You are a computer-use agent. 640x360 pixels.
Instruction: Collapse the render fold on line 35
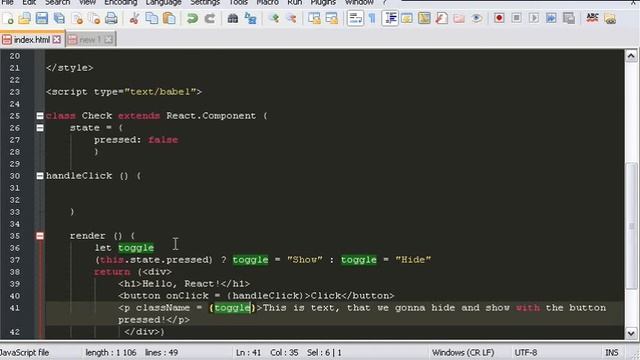pos(40,236)
